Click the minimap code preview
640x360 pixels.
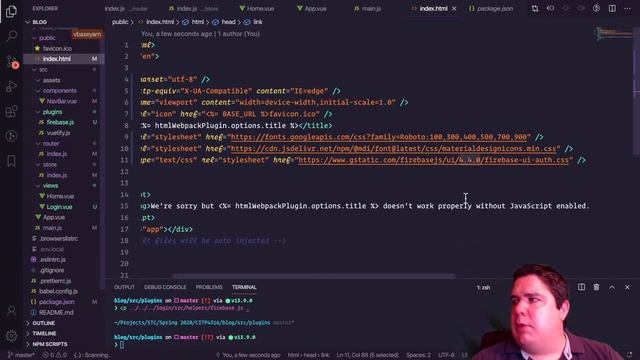(614, 33)
